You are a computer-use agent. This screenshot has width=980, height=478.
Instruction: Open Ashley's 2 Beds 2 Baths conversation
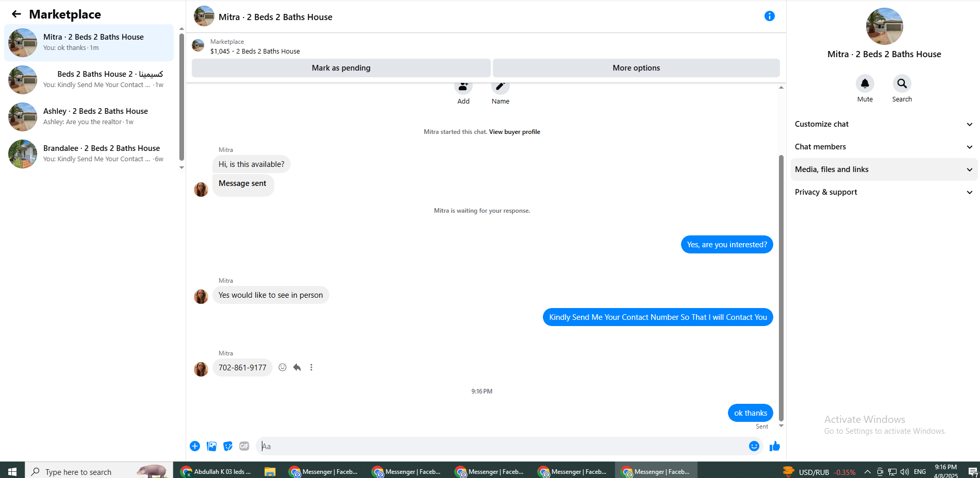coord(89,117)
